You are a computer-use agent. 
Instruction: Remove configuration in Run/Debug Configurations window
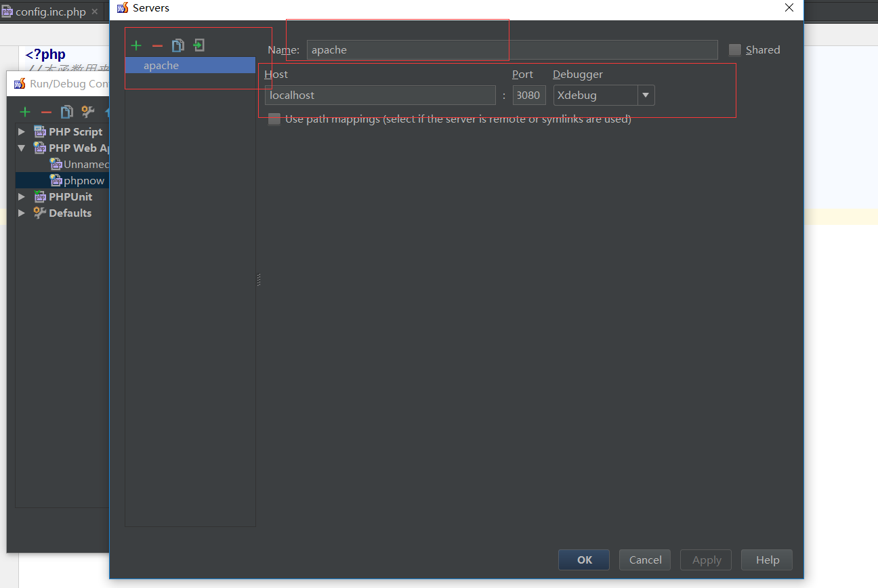tap(46, 112)
